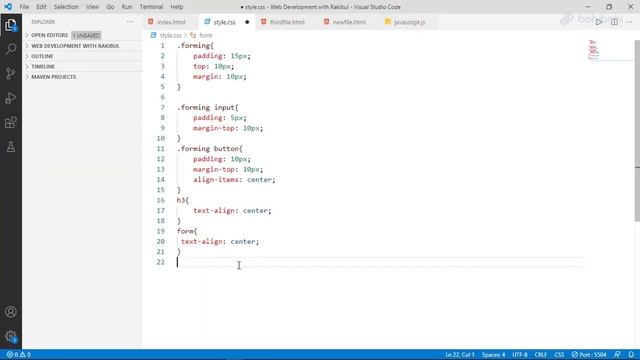
Task: Click Port: 5504 Live Server status
Action: coord(589,355)
